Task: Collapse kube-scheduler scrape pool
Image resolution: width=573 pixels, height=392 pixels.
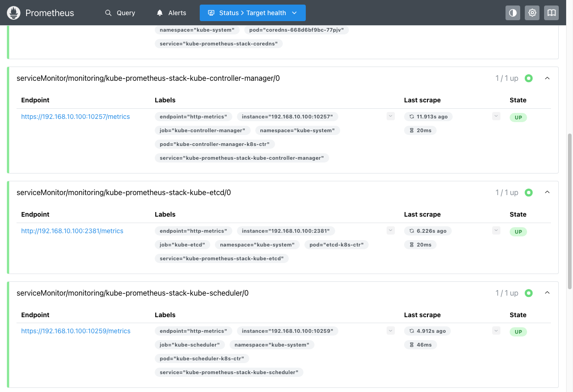Action: tap(547, 293)
